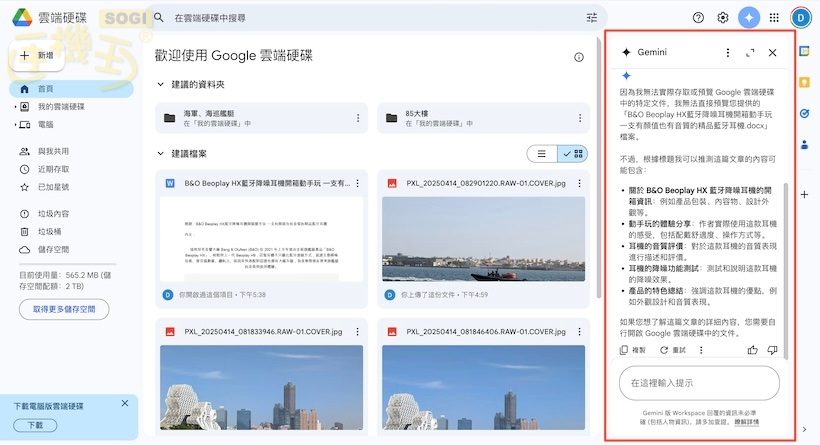
Task: Open more options below Gemini response
Action: coord(701,350)
